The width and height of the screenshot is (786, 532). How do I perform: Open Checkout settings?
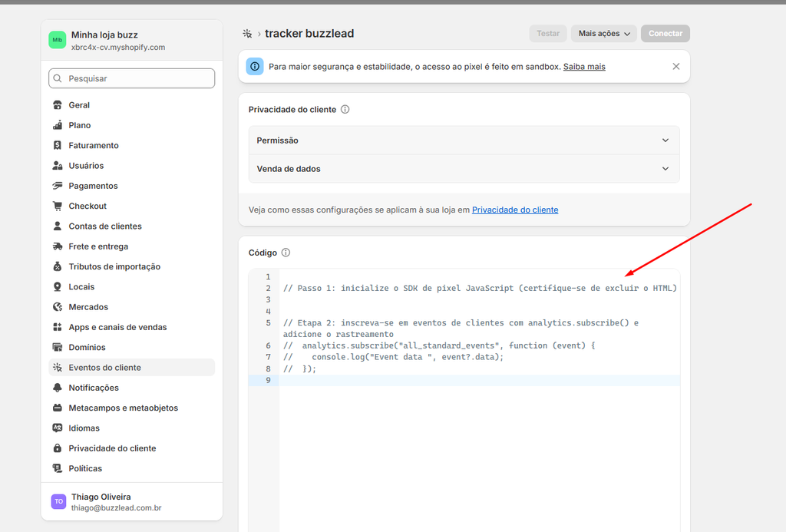coord(131,206)
